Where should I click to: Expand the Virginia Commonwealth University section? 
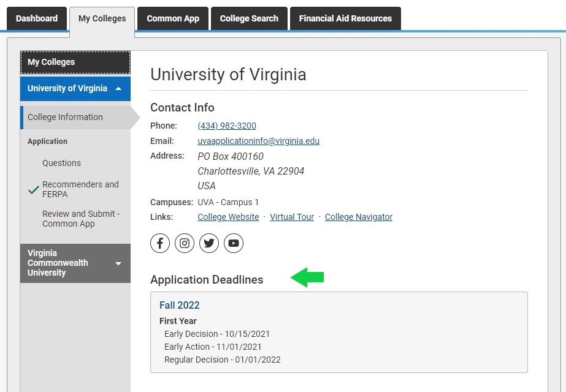(x=118, y=263)
